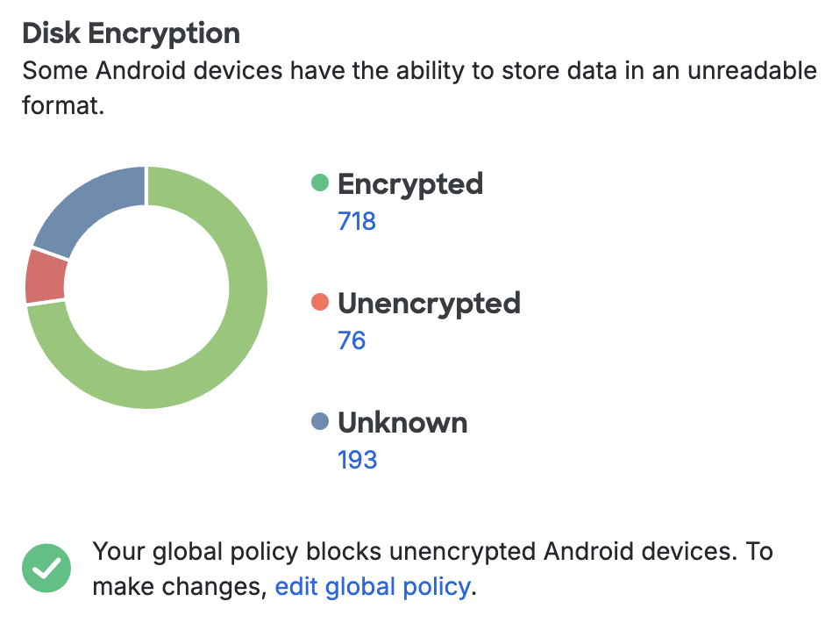This screenshot has height=623, width=840.
Task: Open the 76 unencrypted devices link
Action: [352, 340]
